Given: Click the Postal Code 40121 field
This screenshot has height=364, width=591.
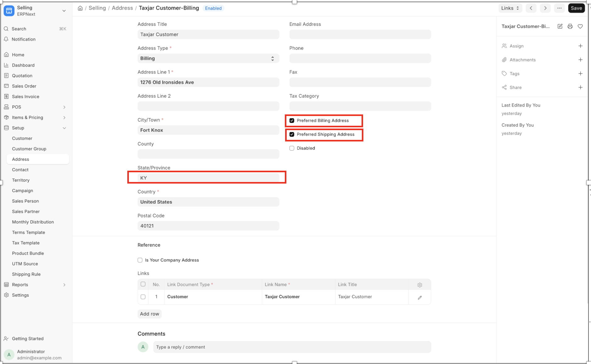Looking at the screenshot, I should pos(208,226).
